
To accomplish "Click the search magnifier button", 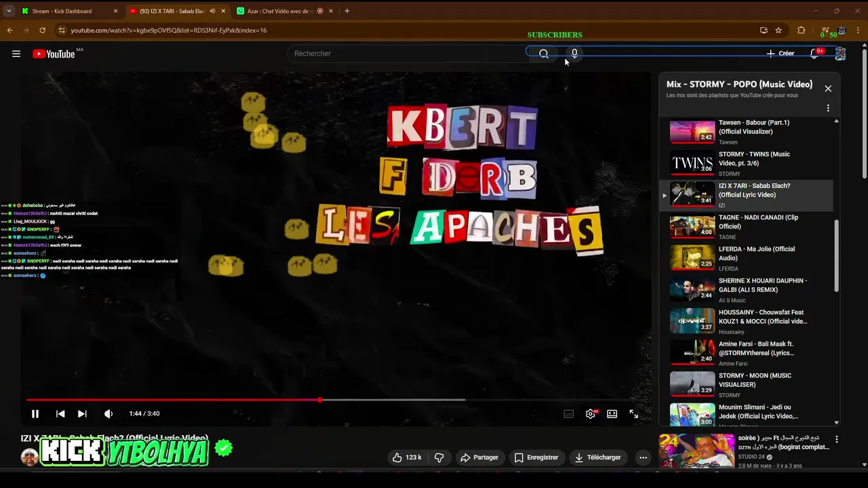I will click(x=543, y=54).
